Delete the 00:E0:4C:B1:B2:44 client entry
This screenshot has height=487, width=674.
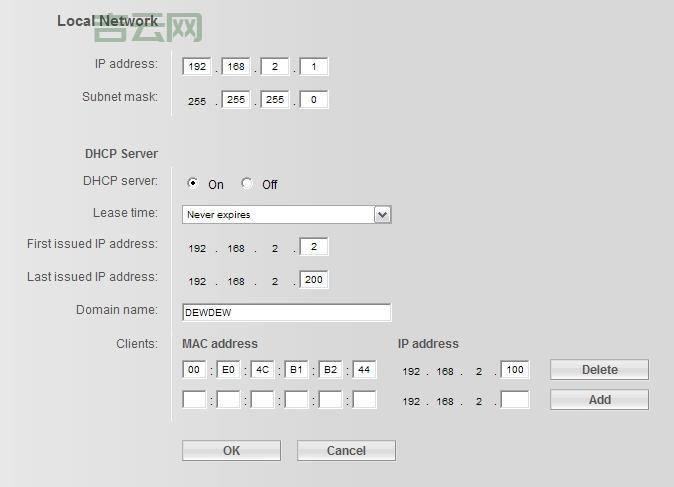click(x=599, y=370)
